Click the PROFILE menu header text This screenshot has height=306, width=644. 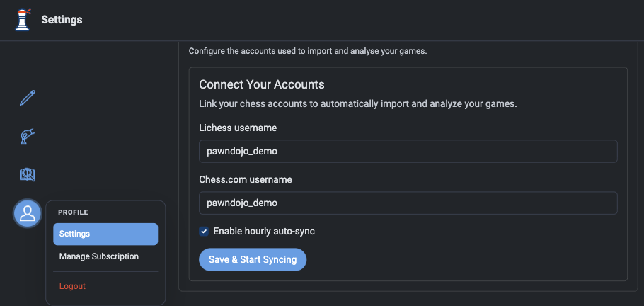click(x=73, y=212)
